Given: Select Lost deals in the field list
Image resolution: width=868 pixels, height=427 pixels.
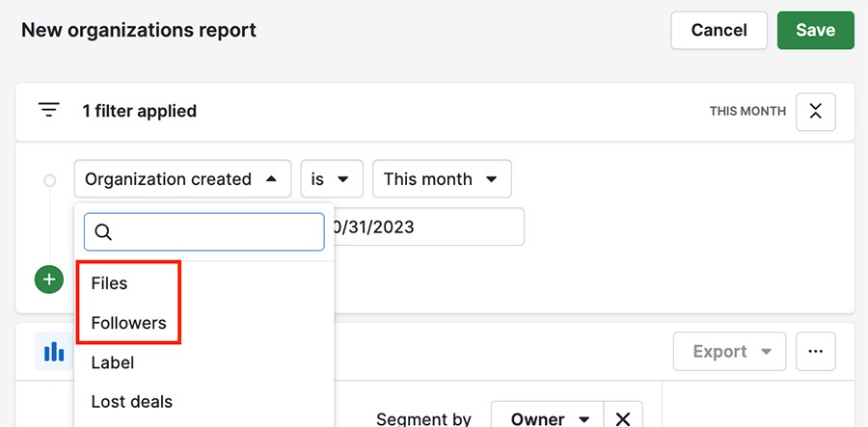Looking at the screenshot, I should (x=132, y=402).
